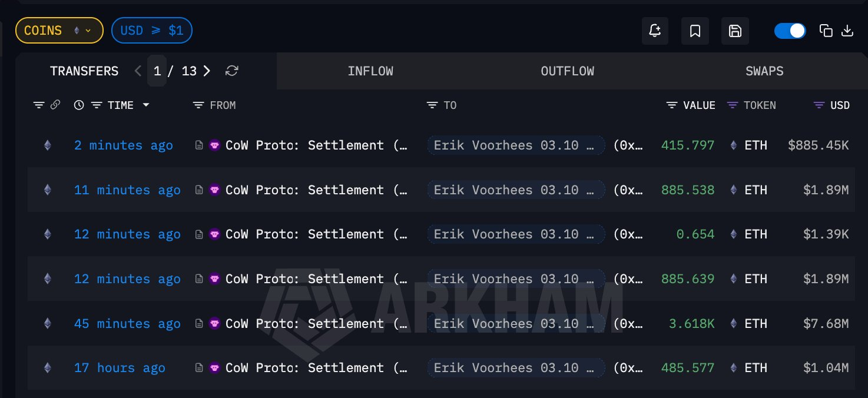The height and width of the screenshot is (398, 868).
Task: Sort by the TIME column arrow
Action: (146, 105)
